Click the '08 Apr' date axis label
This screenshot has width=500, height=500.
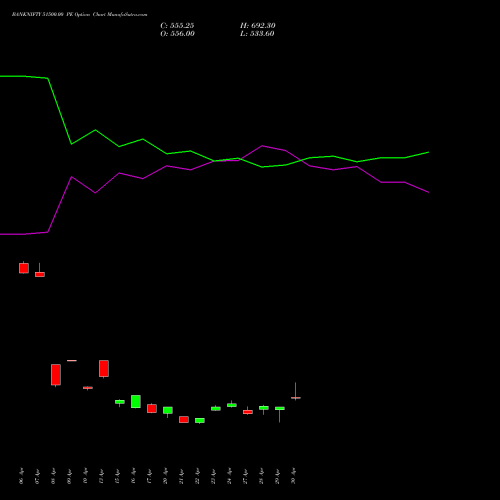(54, 476)
